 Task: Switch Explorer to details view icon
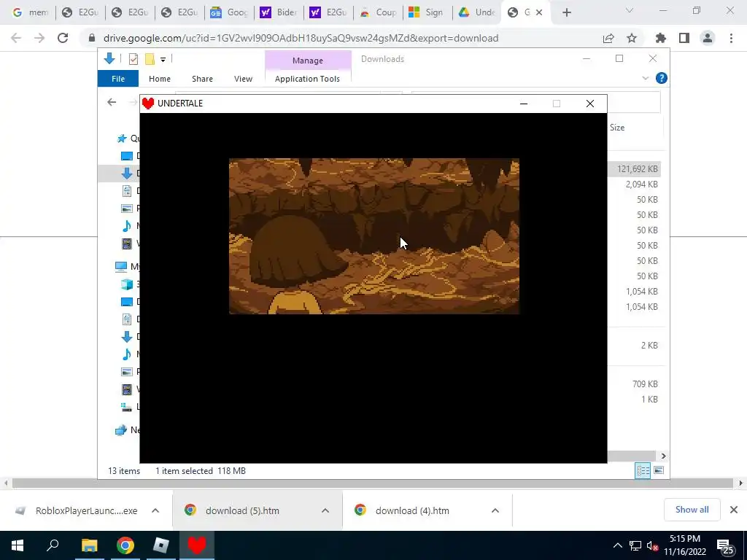643,470
